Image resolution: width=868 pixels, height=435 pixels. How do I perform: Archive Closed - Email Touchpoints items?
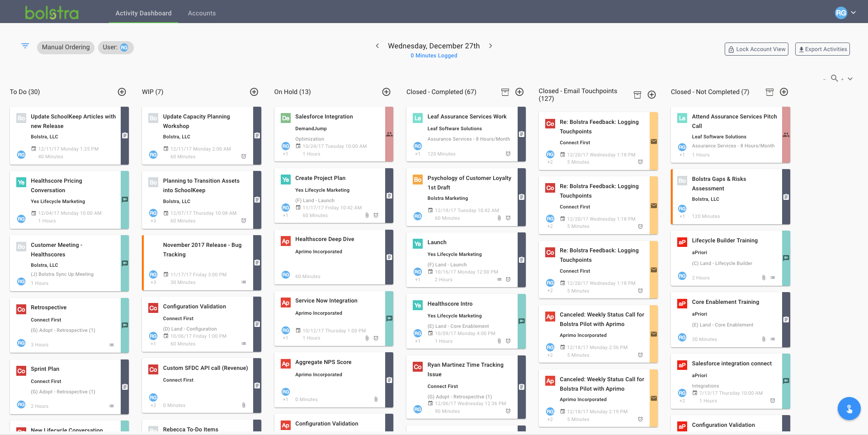(x=637, y=95)
